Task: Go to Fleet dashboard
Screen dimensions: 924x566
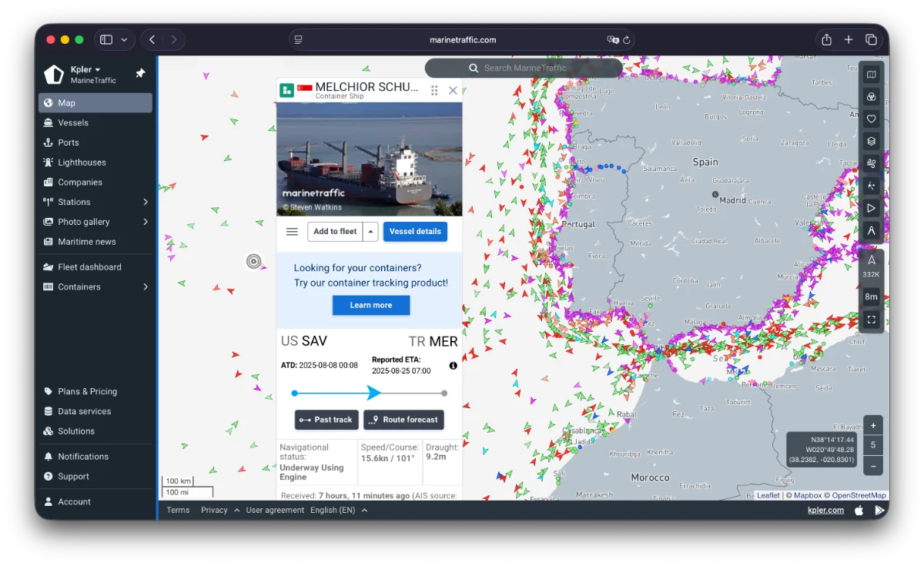Action: tap(89, 267)
